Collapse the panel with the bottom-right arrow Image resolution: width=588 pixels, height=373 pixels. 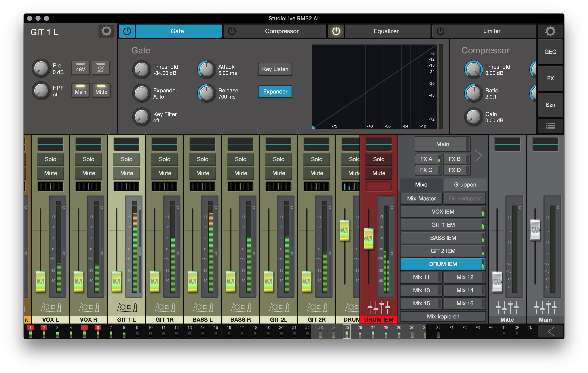551,332
